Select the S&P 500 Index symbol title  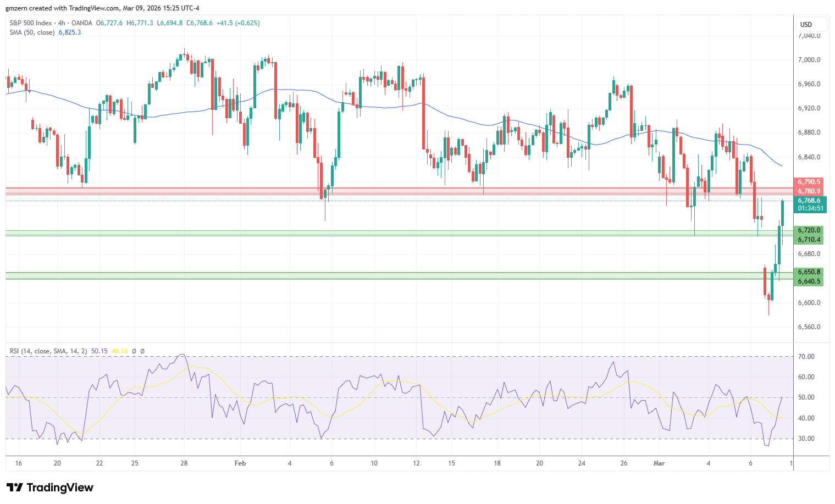pyautogui.click(x=31, y=23)
